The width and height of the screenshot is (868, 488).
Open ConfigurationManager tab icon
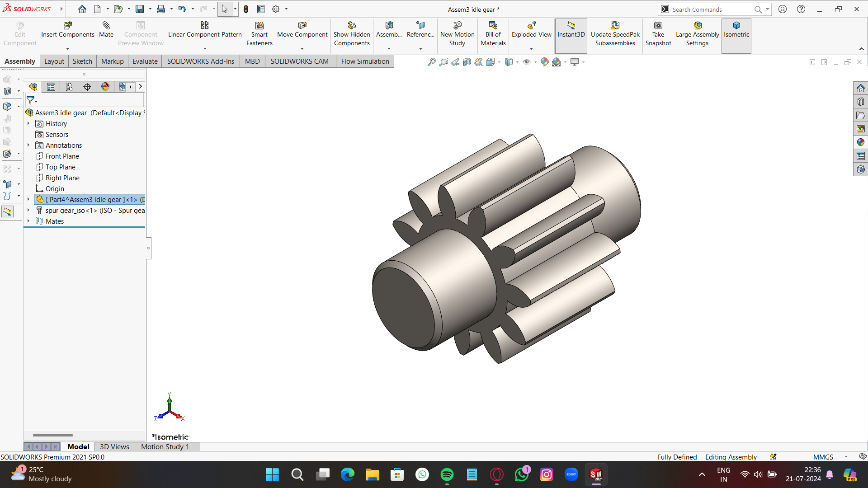[x=69, y=87]
